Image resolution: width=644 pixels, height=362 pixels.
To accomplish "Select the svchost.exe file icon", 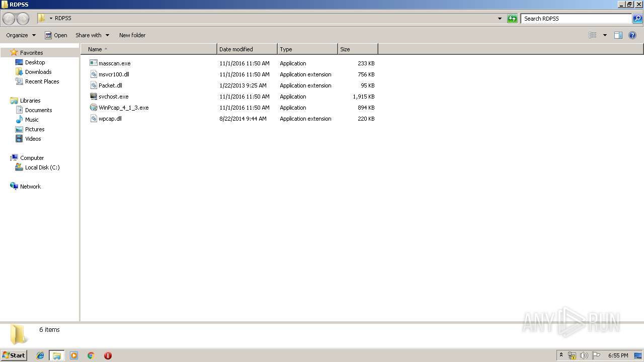I will (94, 97).
